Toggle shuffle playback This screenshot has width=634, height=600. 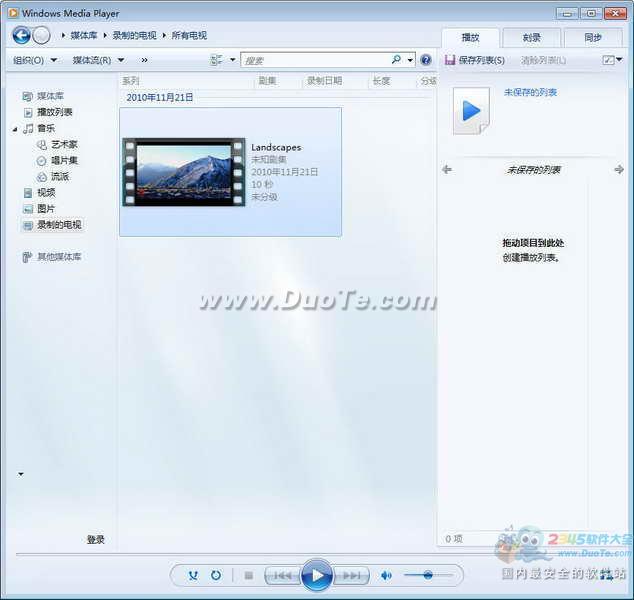point(193,575)
